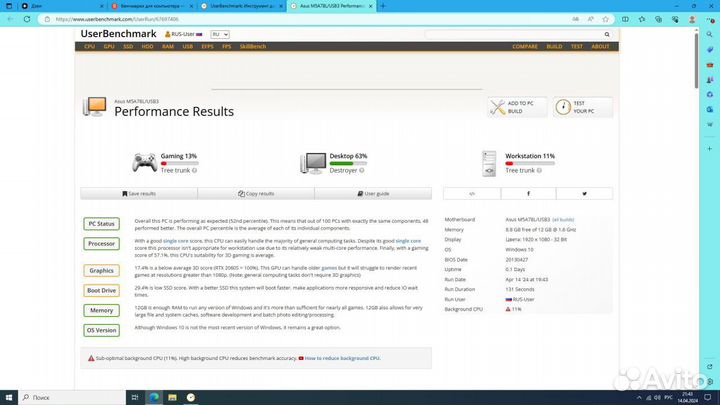
Task: Select the Boot Drive section label
Action: [x=101, y=290]
